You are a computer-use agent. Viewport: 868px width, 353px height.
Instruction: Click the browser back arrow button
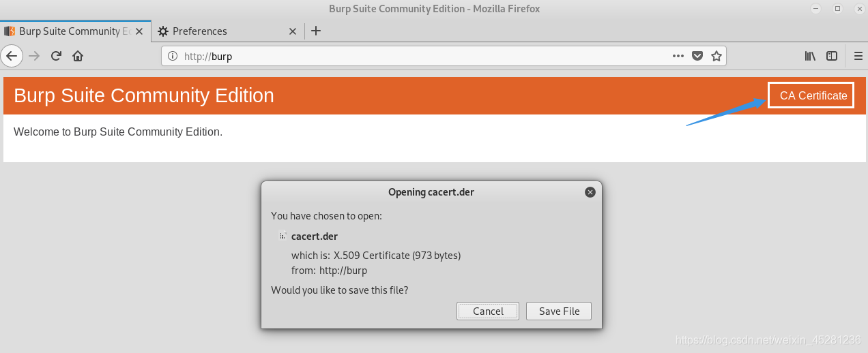tap(12, 56)
